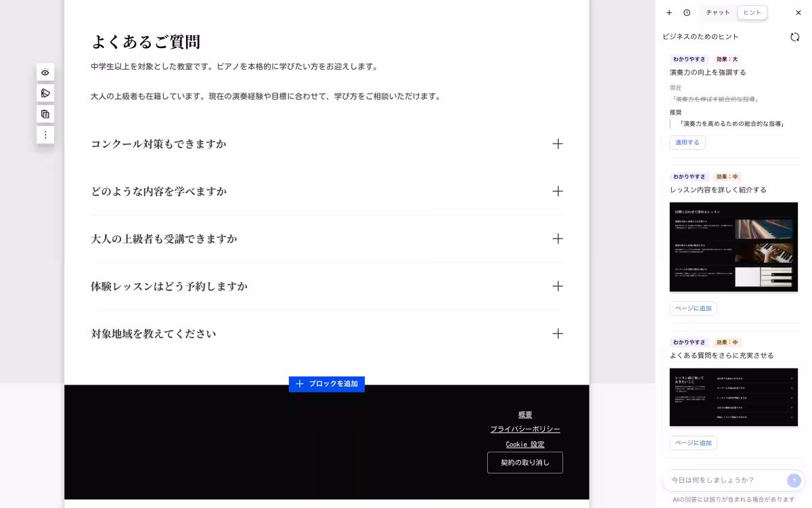Click the recommended text 演奏力を高めるための総合的な指導
The height and width of the screenshot is (508, 812).
[x=732, y=124]
